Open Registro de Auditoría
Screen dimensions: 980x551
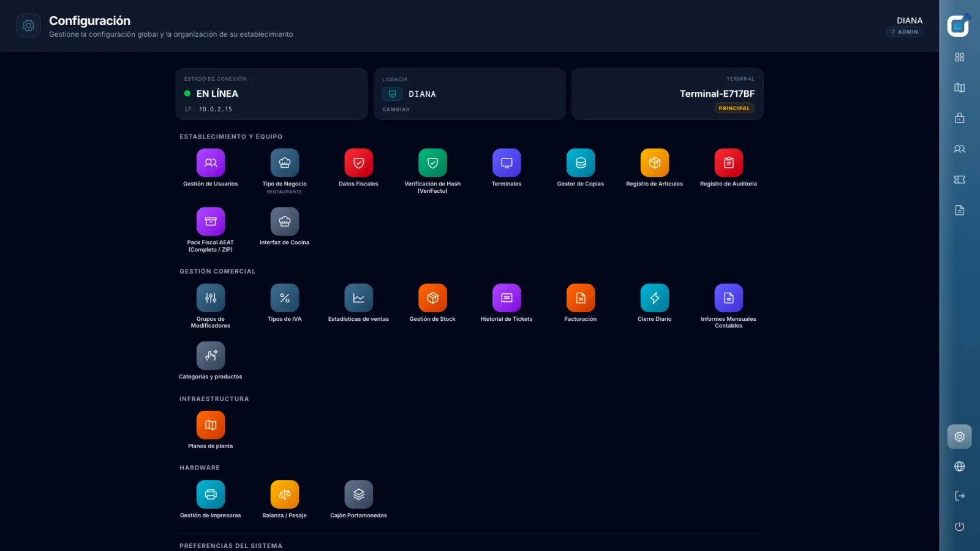[729, 163]
